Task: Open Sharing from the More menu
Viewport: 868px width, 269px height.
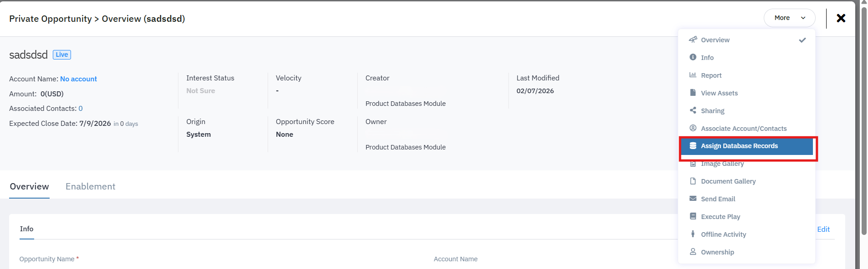Action: coord(746,111)
